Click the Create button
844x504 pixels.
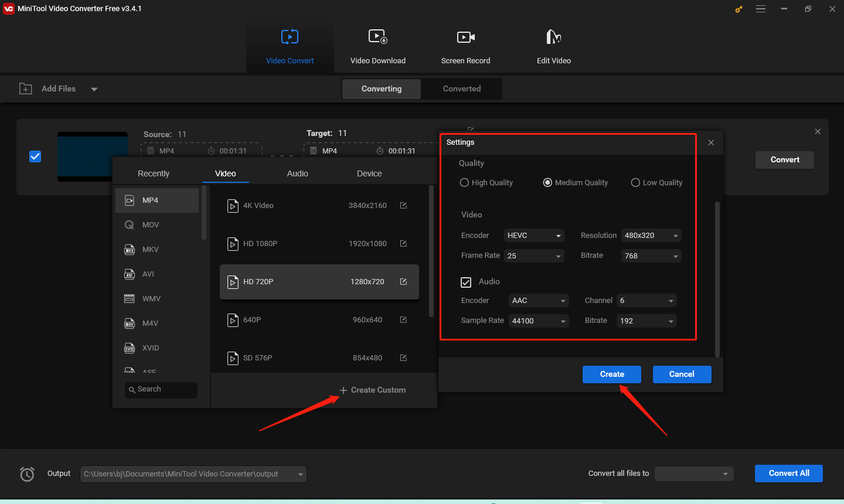click(612, 374)
